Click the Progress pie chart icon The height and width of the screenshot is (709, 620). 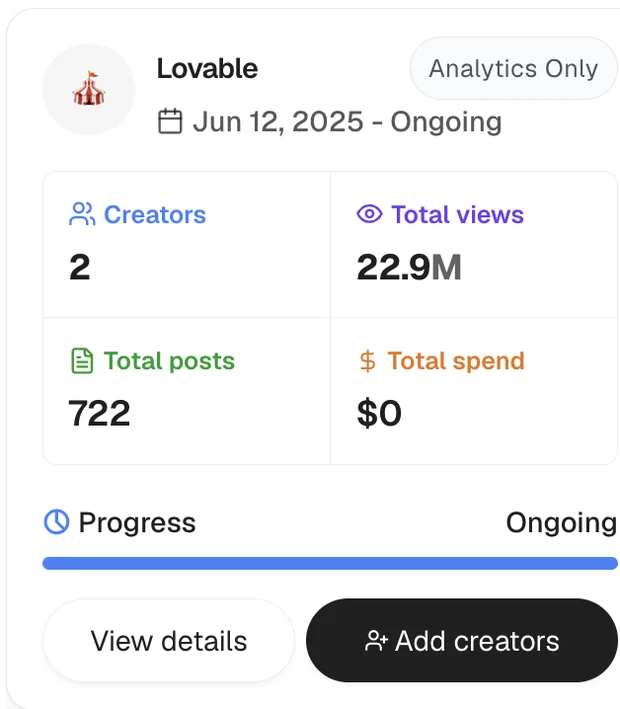[x=57, y=522]
